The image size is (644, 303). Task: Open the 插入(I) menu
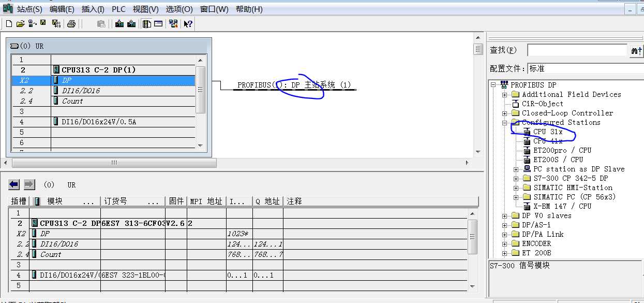93,9
